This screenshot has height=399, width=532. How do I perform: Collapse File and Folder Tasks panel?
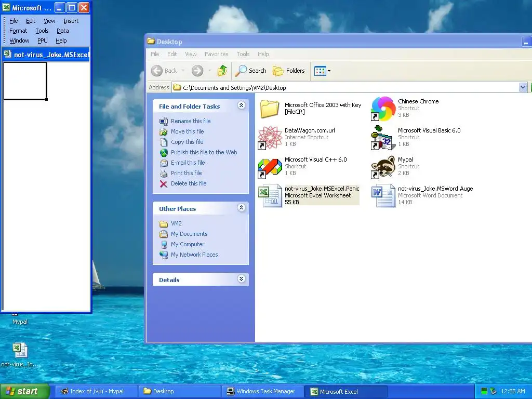pyautogui.click(x=241, y=105)
